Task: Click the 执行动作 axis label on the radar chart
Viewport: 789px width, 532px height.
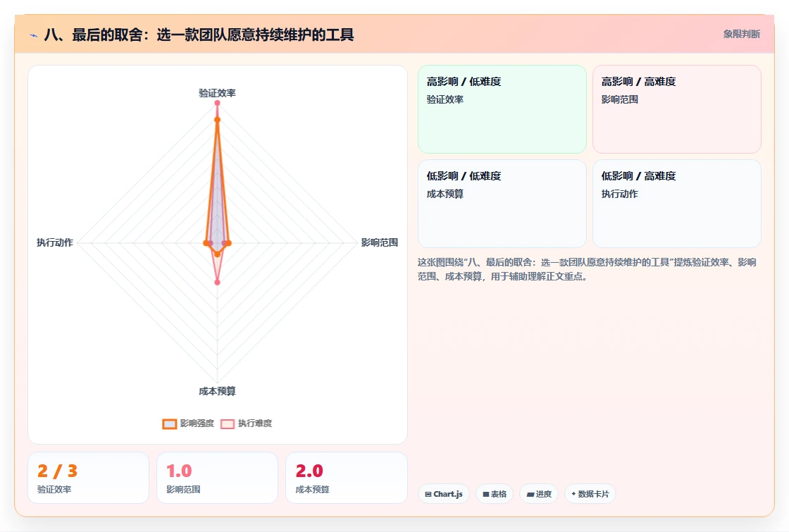Action: 55,242
